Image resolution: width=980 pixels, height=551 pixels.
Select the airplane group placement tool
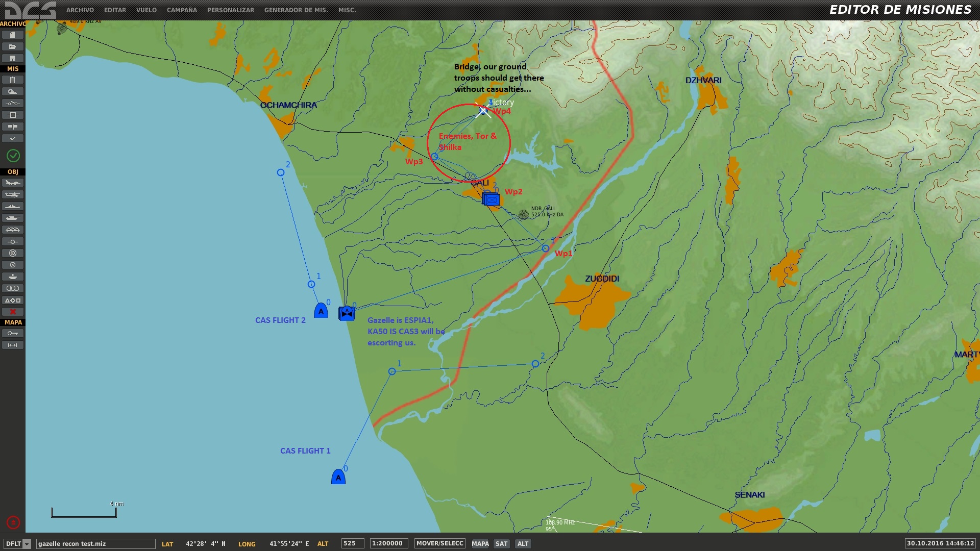[x=13, y=183]
